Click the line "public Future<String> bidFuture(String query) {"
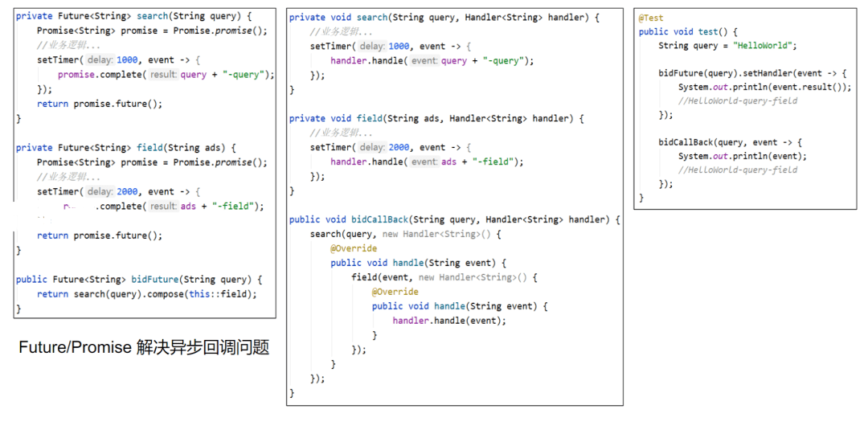 (139, 279)
